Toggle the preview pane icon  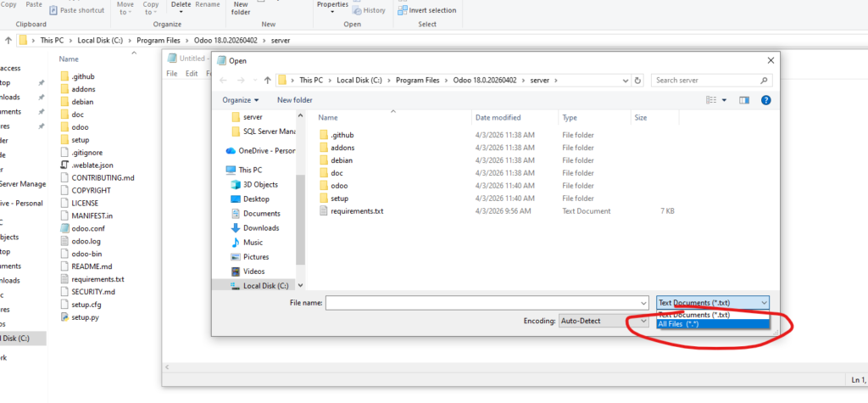click(x=744, y=100)
